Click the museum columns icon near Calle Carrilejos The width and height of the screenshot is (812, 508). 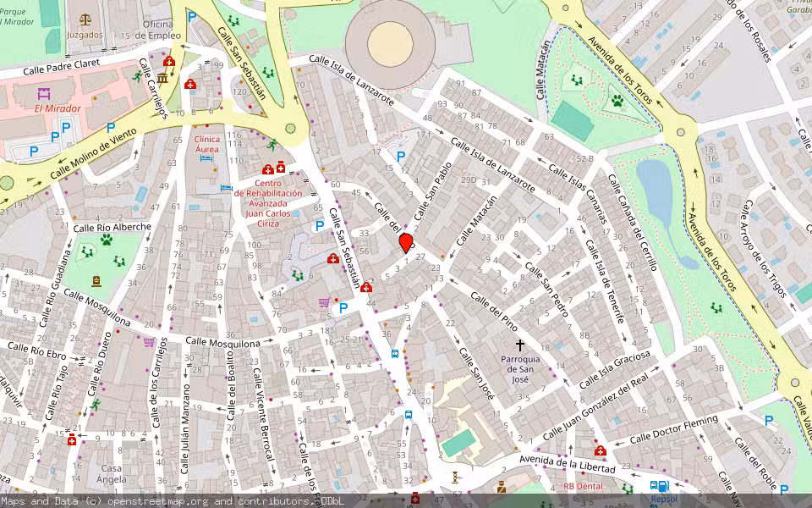coord(162,79)
